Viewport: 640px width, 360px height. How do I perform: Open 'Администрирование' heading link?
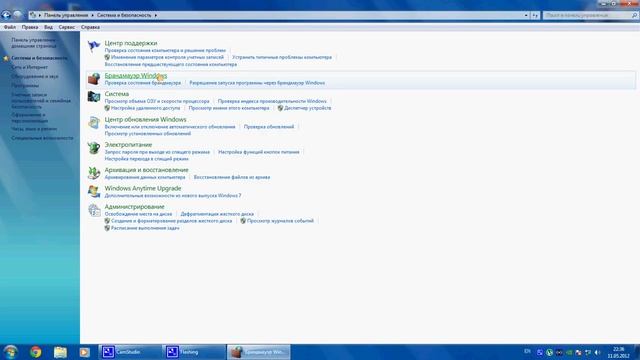[x=134, y=207]
